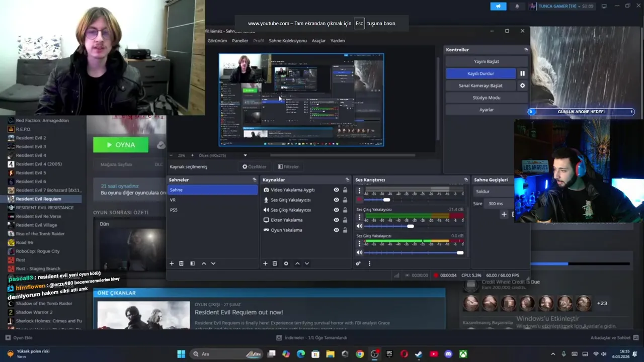
Task: Mute the Ses Çıkış Yakalayıcısı audio channel
Action: tap(359, 226)
